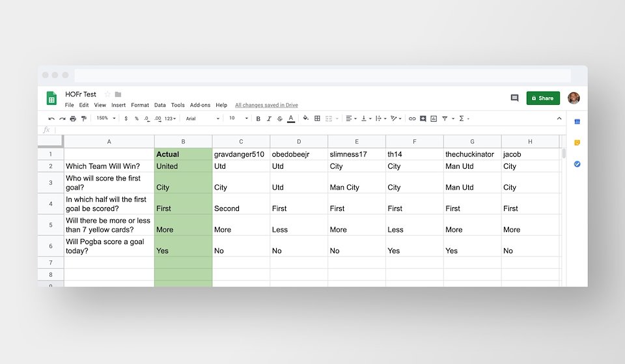
Task: Toggle Bold formatting
Action: click(x=258, y=119)
